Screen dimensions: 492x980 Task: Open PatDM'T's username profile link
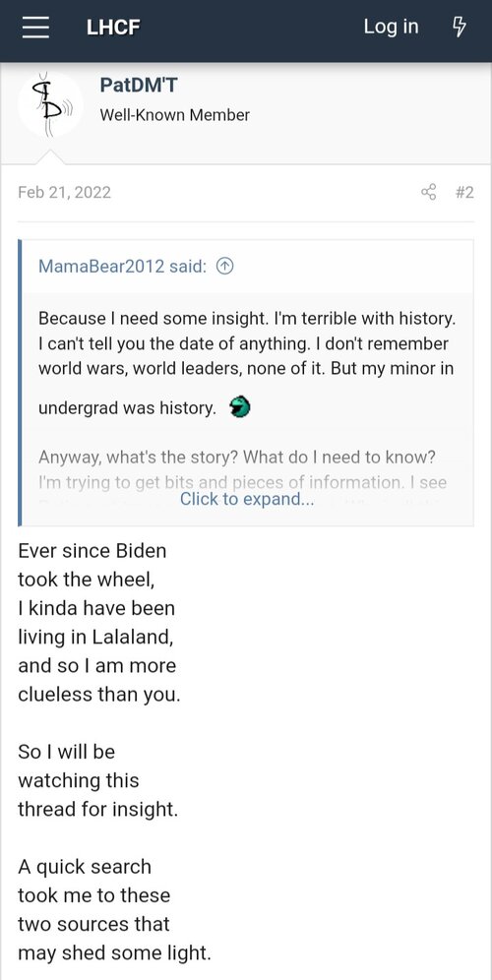139,85
